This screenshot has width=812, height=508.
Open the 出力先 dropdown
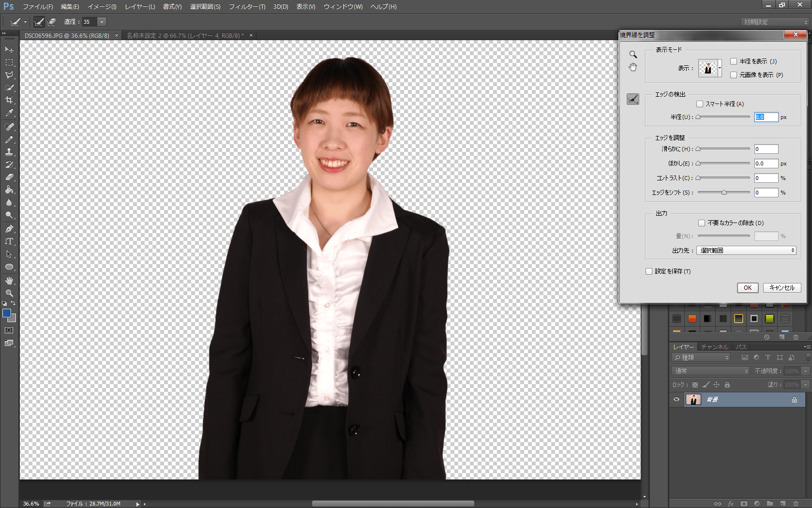746,251
